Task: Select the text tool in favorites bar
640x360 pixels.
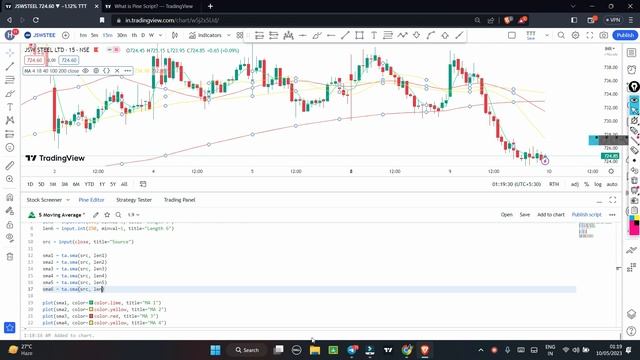Action: click(373, 36)
